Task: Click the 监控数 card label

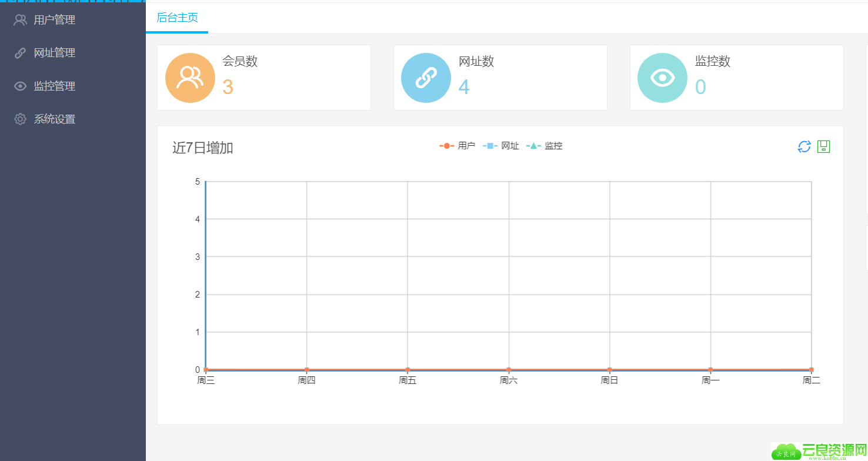Action: pyautogui.click(x=713, y=61)
